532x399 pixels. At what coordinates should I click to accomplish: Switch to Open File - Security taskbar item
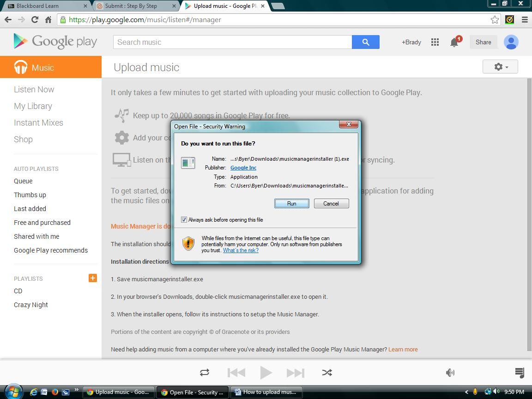(193, 392)
